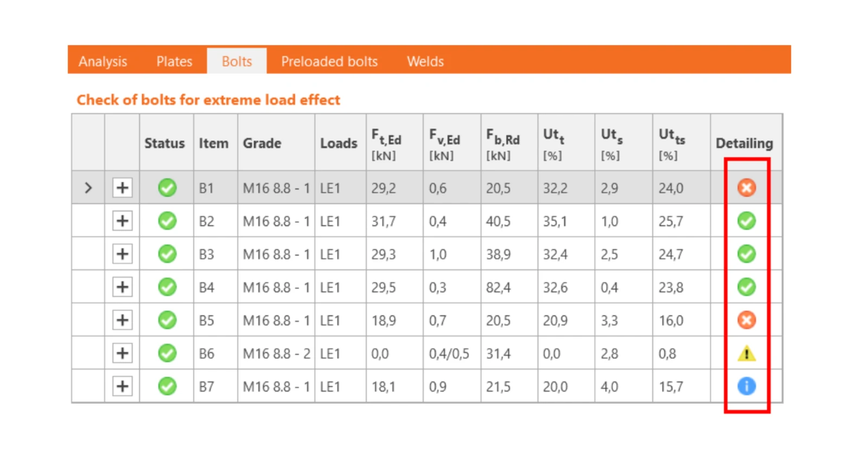
Task: Switch to the Analysis tab
Action: pyautogui.click(x=103, y=61)
